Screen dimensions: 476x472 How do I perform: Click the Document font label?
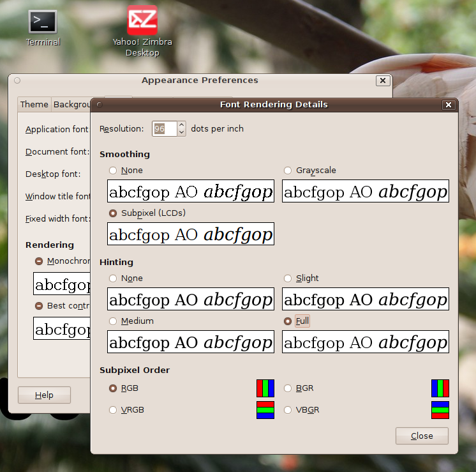[57, 151]
